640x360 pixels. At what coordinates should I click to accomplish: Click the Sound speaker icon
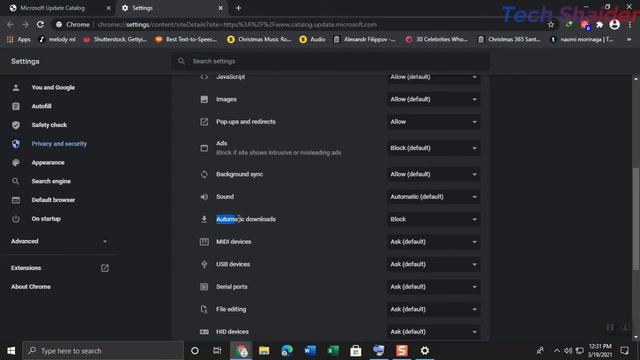tap(204, 197)
